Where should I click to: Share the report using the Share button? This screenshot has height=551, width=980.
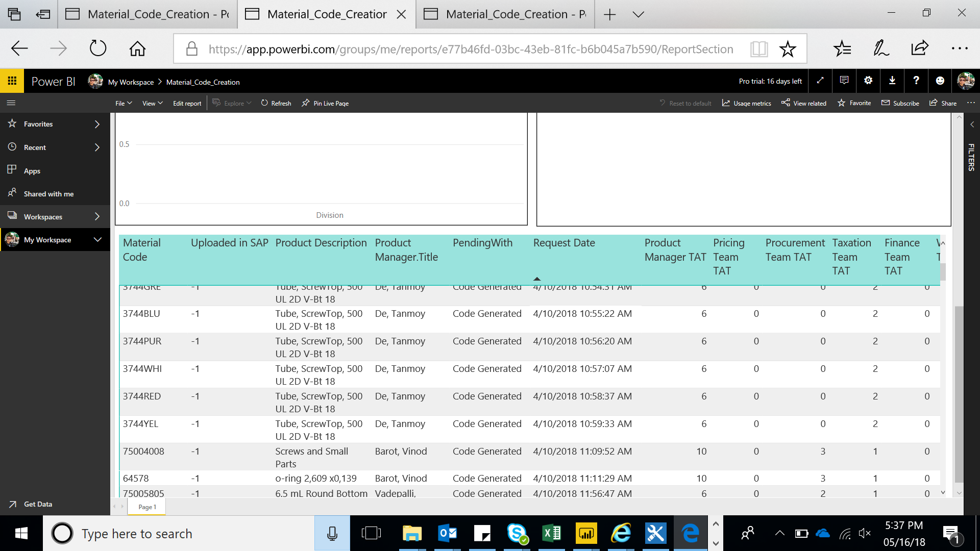[x=943, y=103]
